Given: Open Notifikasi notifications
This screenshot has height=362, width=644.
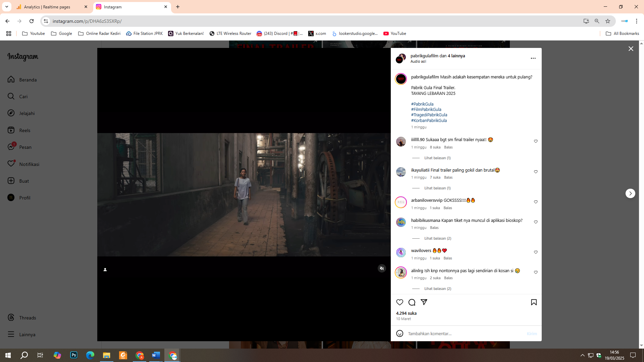Looking at the screenshot, I should click(x=23, y=164).
